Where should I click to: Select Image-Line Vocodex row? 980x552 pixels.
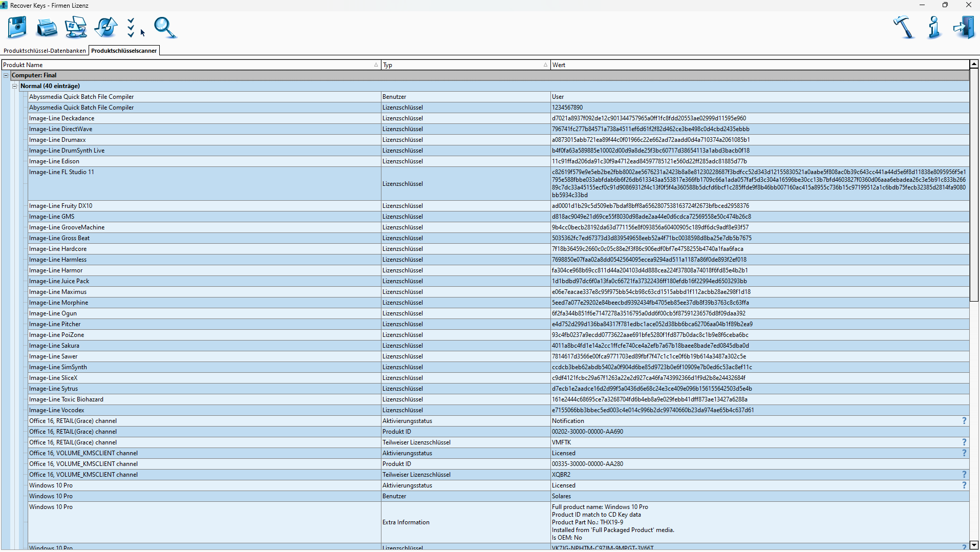pyautogui.click(x=499, y=410)
